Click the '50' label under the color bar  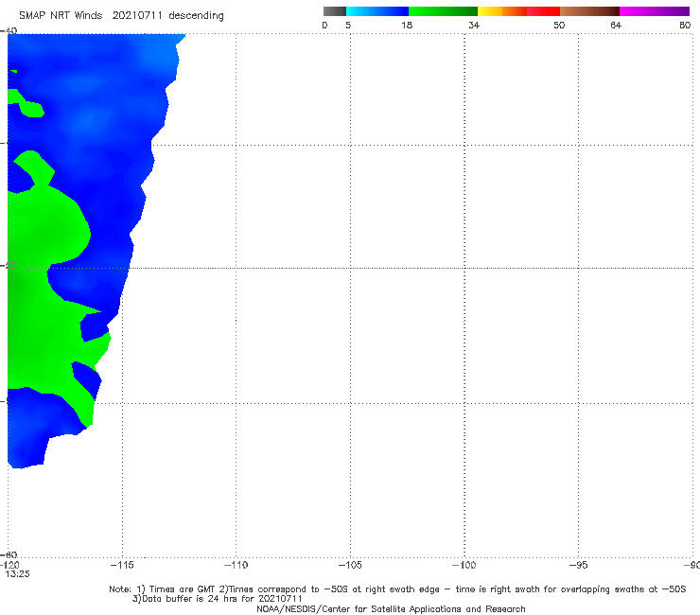559,26
